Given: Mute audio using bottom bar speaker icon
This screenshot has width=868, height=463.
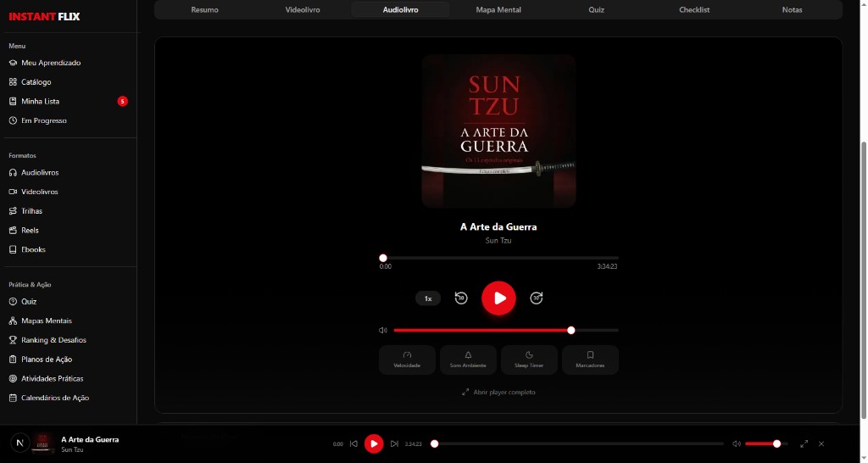Looking at the screenshot, I should click(x=737, y=443).
